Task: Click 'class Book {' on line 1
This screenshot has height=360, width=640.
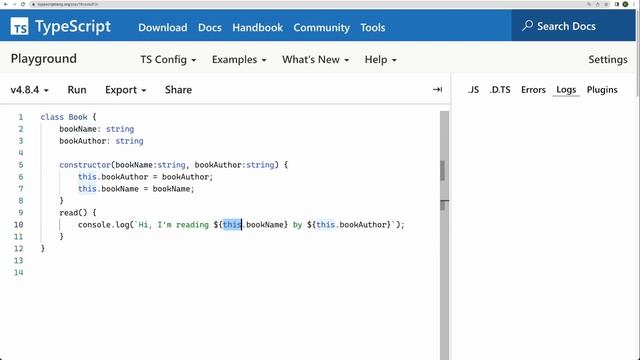Action: (x=69, y=117)
